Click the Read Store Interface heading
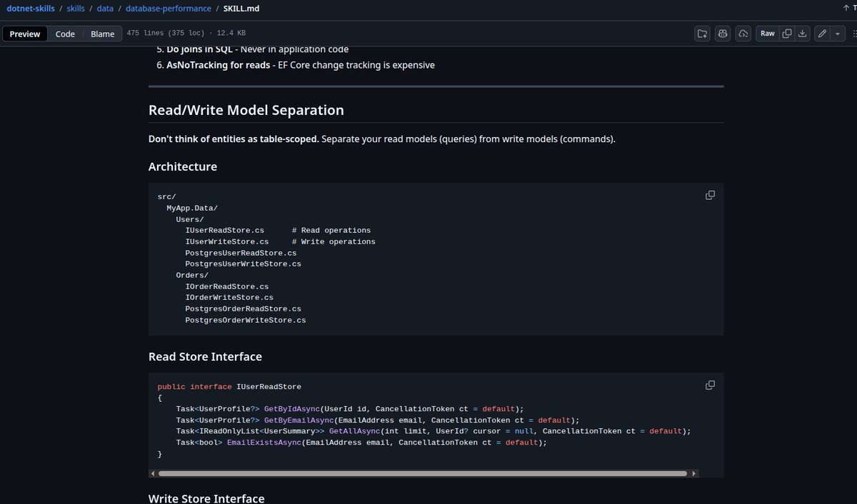This screenshot has width=857, height=504. [205, 356]
